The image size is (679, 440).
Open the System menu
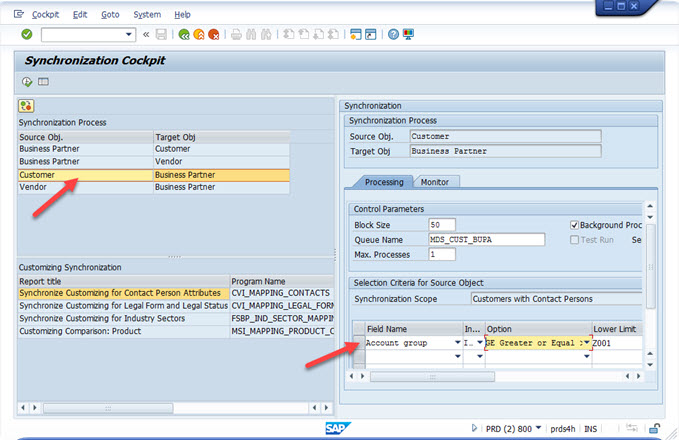click(147, 15)
